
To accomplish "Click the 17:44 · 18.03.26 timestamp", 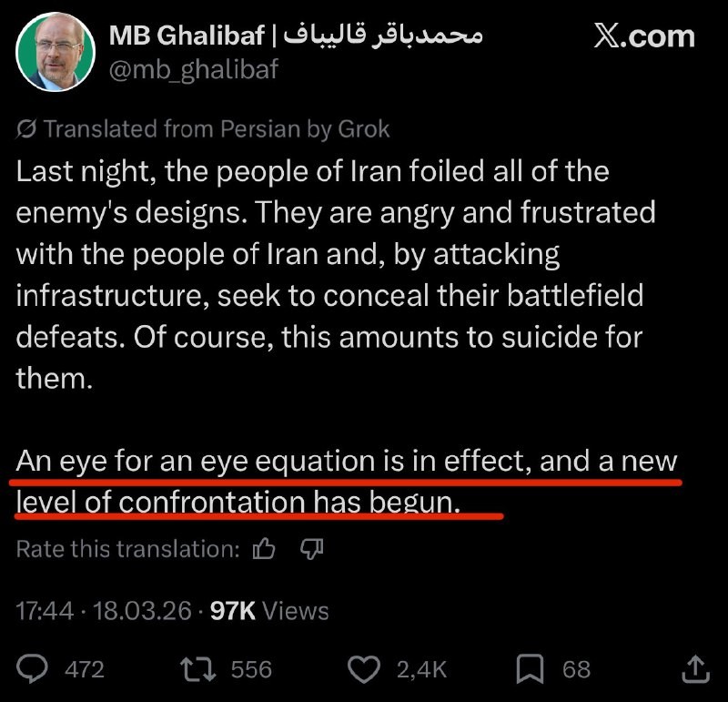I will (x=104, y=610).
